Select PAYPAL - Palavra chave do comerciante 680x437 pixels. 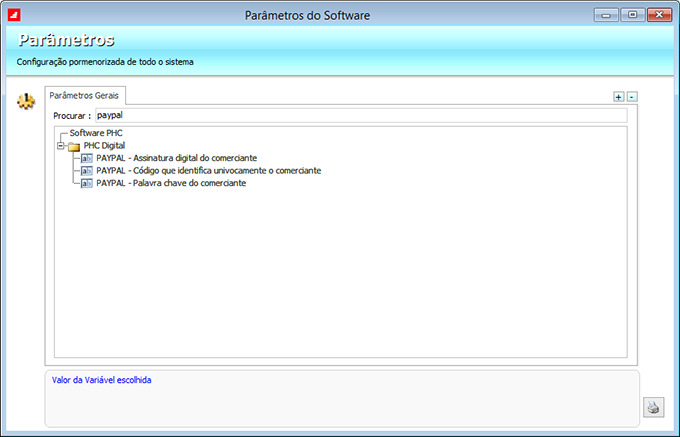[x=171, y=183]
